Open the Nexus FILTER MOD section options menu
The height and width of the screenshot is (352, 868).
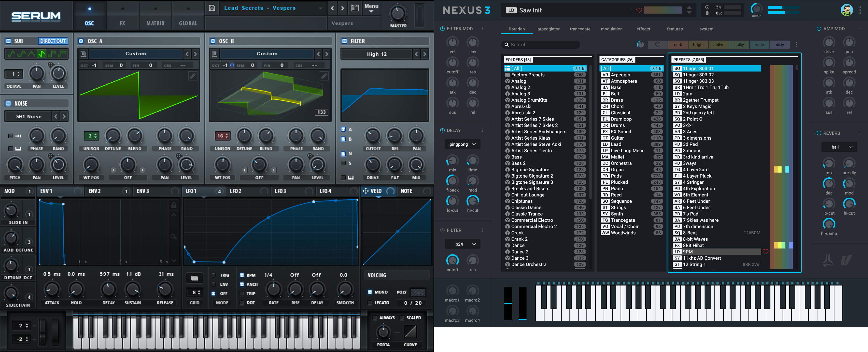click(482, 29)
